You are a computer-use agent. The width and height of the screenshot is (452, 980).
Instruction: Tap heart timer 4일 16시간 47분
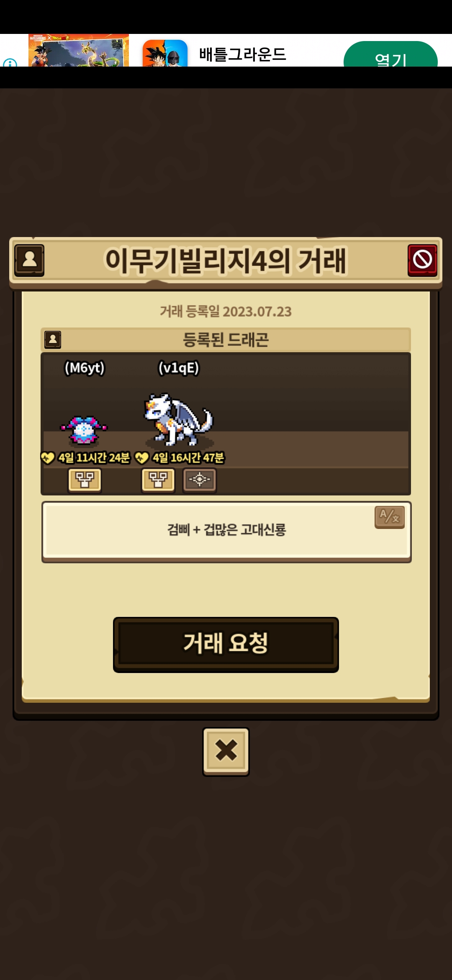(180, 458)
